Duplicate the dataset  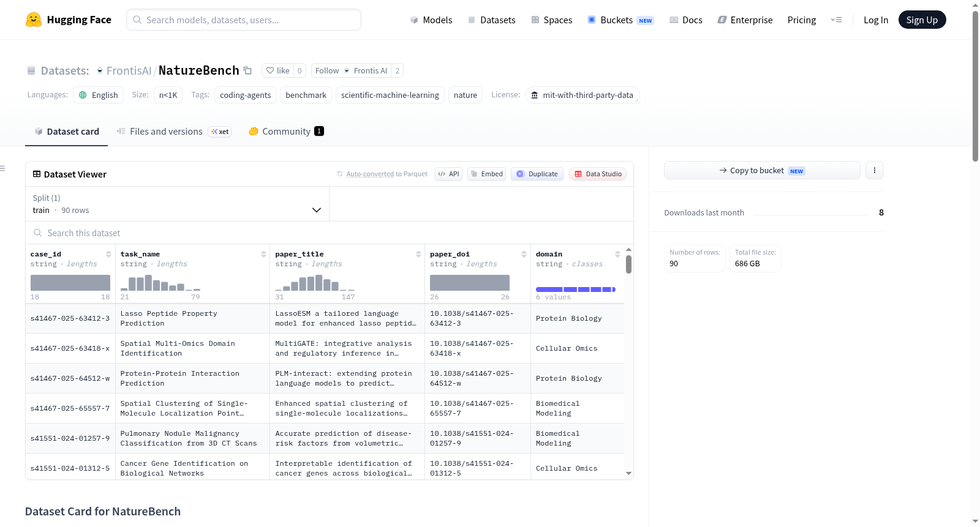[x=537, y=174]
